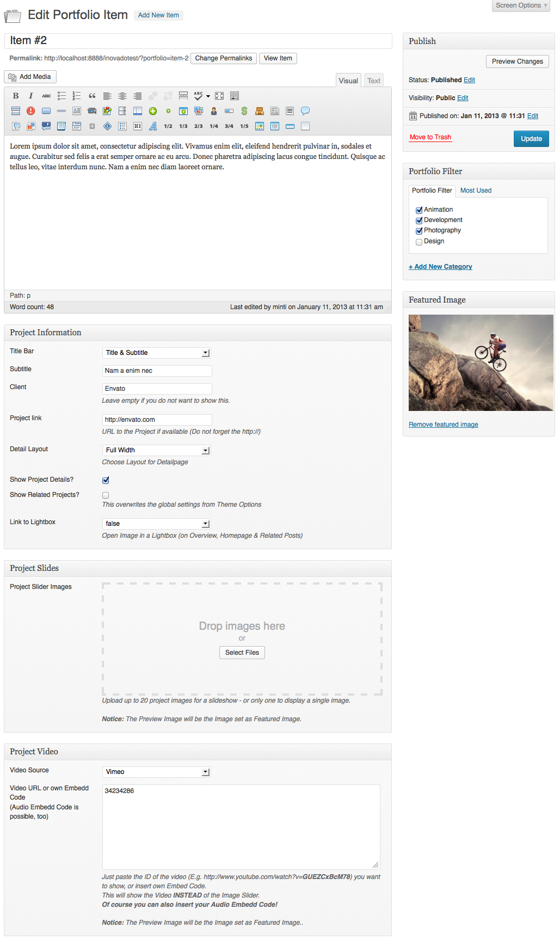Viewport: 560px width, 940px height.
Task: Align text left in editor
Action: [107, 96]
